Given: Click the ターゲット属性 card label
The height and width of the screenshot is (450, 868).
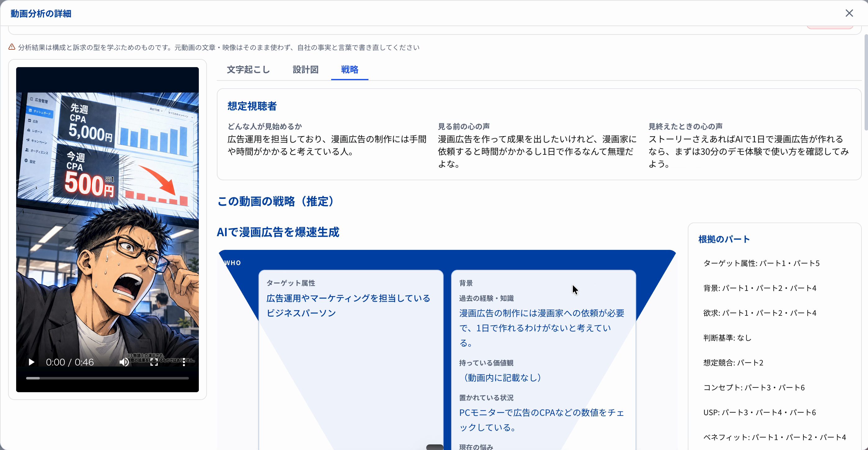Looking at the screenshot, I should (x=291, y=283).
